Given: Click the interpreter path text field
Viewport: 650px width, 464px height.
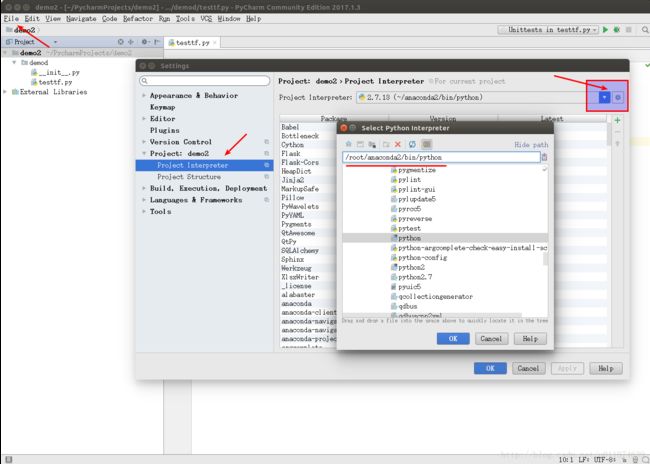Looking at the screenshot, I should (441, 157).
